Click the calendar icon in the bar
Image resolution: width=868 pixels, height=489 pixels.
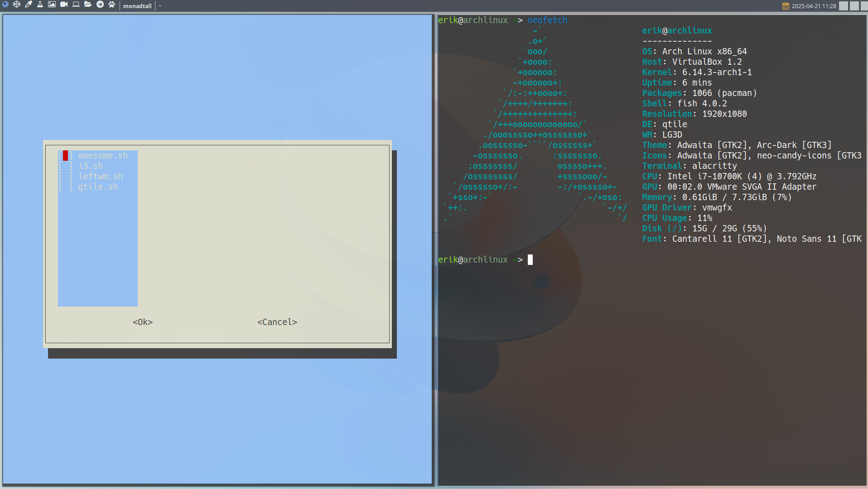click(786, 6)
